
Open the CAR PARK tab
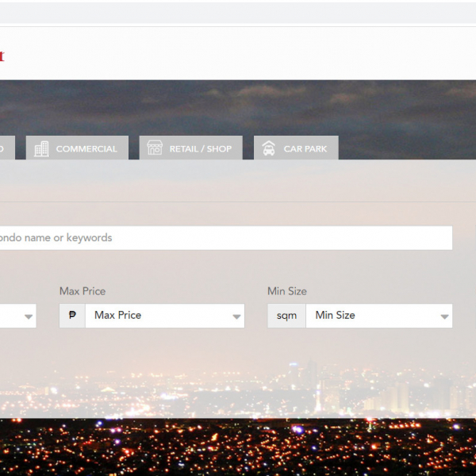tap(305, 148)
